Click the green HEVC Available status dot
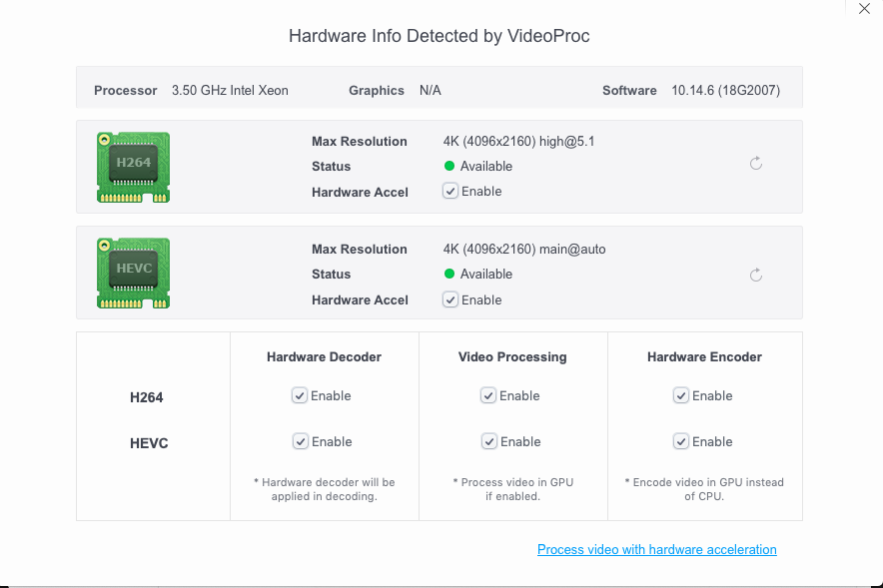Image resolution: width=883 pixels, height=588 pixels. coord(449,275)
